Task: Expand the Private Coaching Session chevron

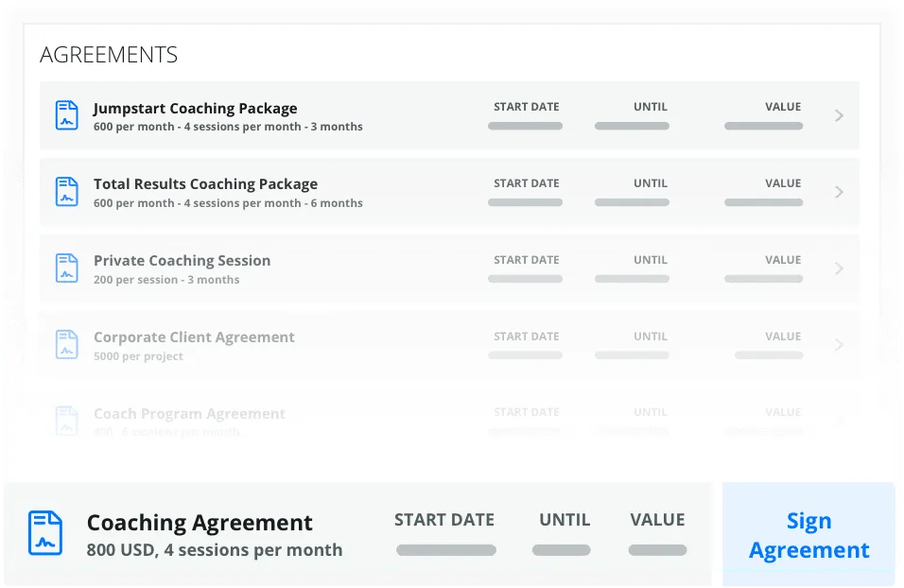Action: (x=839, y=268)
